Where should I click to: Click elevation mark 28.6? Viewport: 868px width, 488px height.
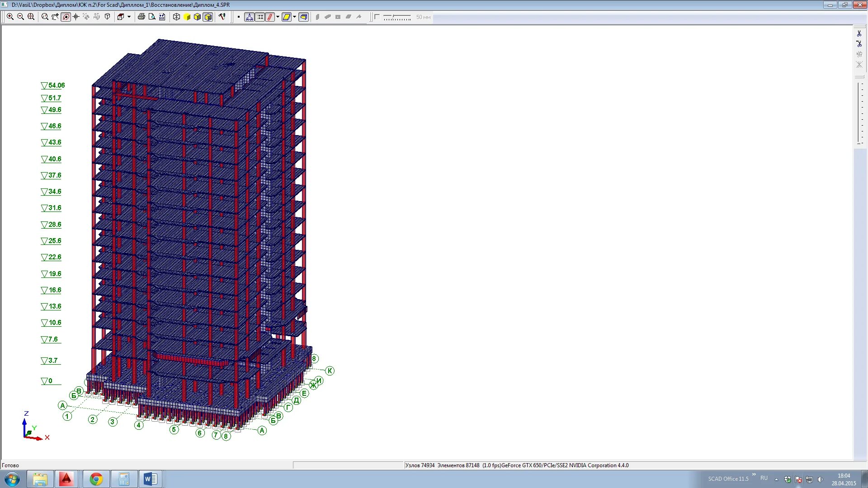click(x=51, y=225)
